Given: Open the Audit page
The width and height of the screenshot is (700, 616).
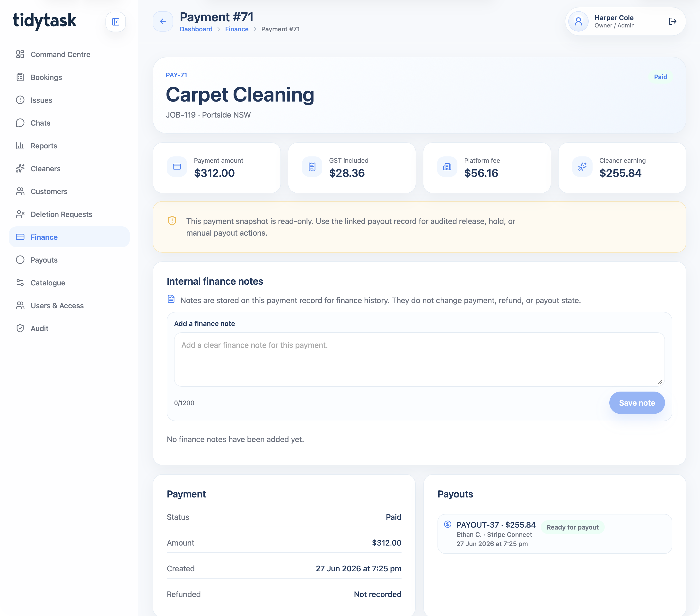Looking at the screenshot, I should (69, 328).
